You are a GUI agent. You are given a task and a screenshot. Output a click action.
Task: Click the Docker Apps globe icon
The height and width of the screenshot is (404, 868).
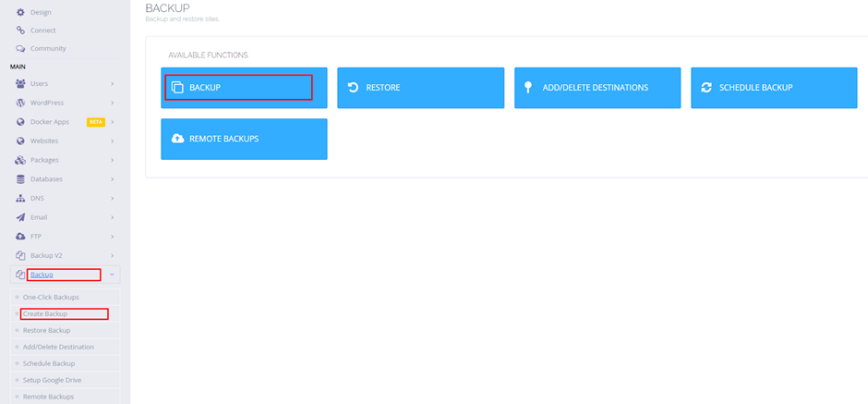(x=20, y=122)
